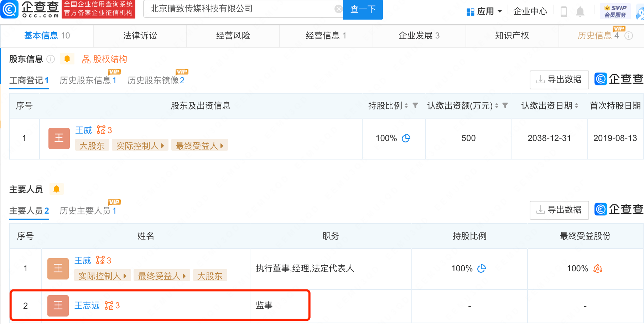
Task: Select 主要人员 2 sub-tab
Action: point(29,211)
